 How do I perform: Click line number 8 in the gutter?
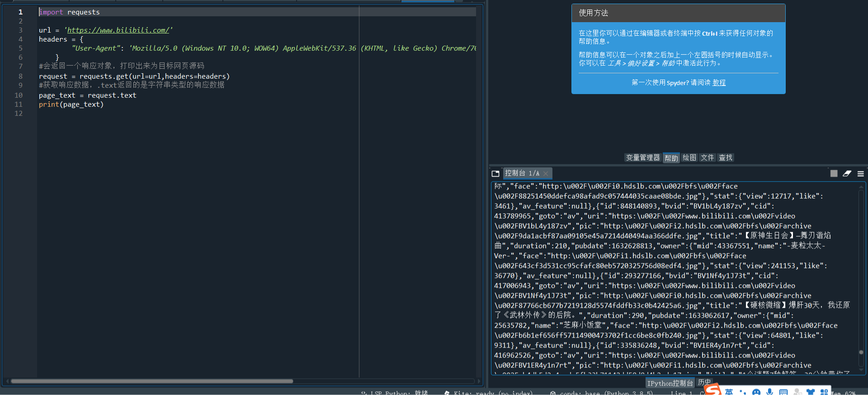[x=20, y=76]
